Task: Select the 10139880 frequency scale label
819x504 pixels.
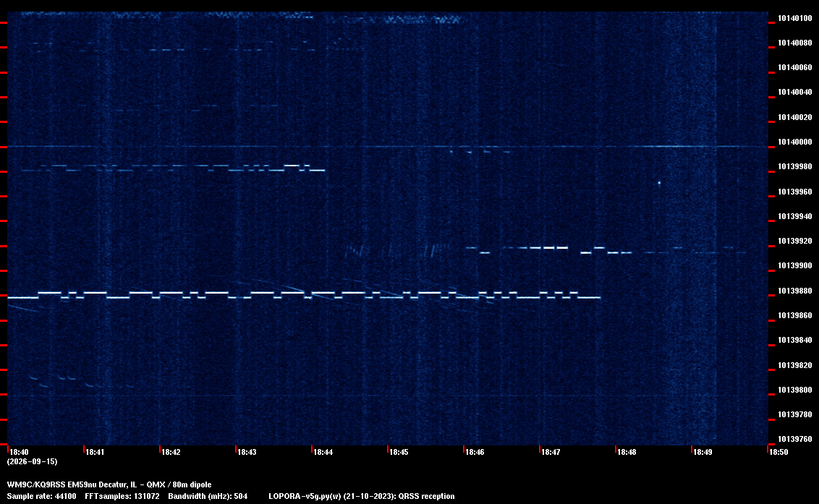Action: point(795,291)
